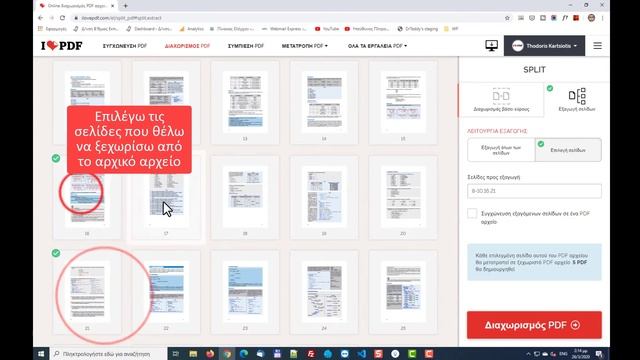
Task: Open Task View on the taskbar
Action: point(176,354)
